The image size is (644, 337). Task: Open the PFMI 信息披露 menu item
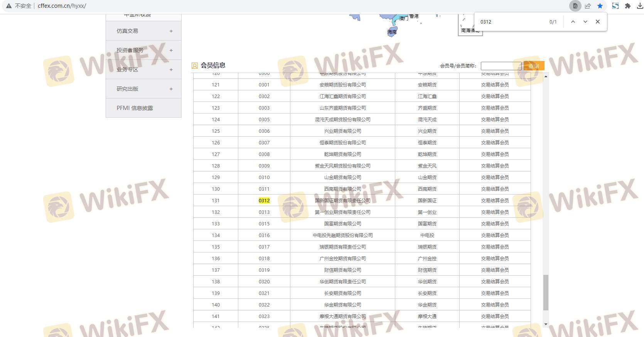click(x=135, y=108)
